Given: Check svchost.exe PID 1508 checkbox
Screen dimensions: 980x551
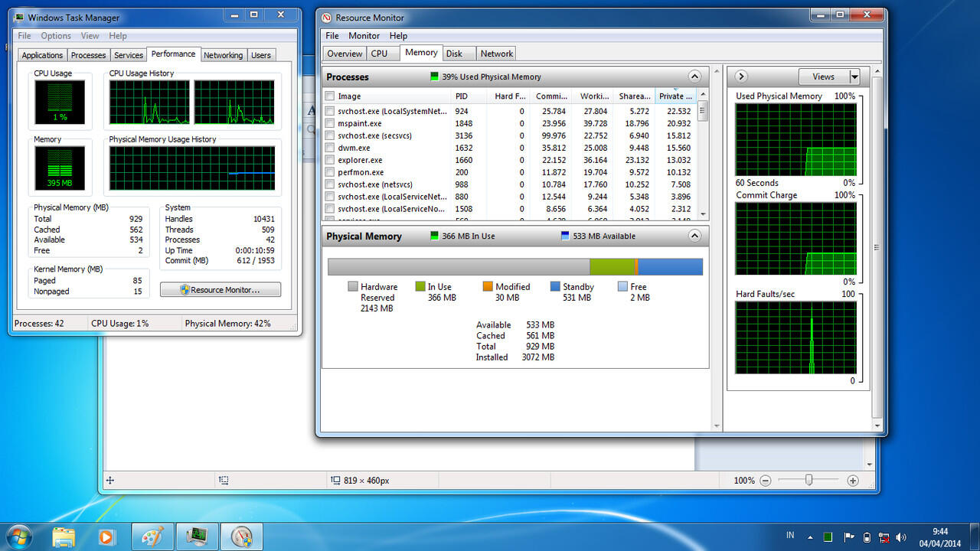Looking at the screenshot, I should point(330,209).
